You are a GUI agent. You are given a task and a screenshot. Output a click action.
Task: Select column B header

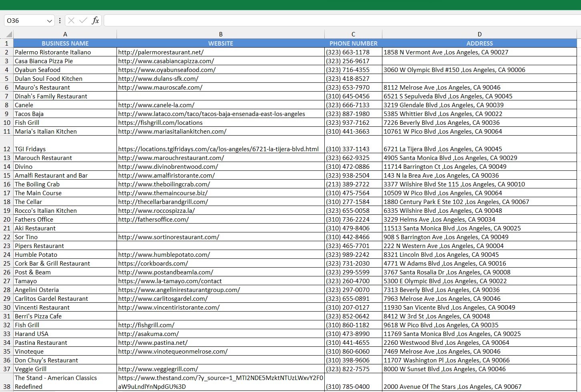click(221, 34)
